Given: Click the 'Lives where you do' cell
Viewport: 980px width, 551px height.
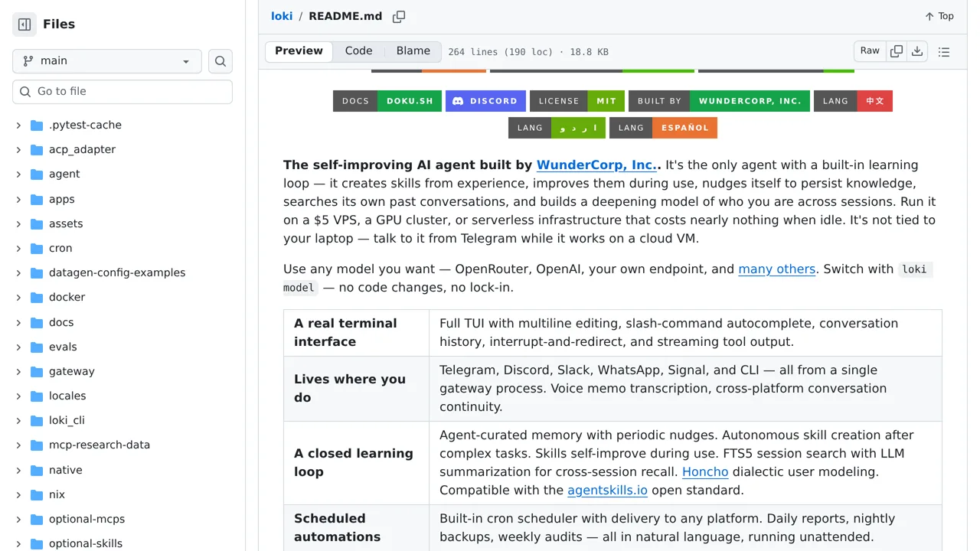Looking at the screenshot, I should (356, 389).
